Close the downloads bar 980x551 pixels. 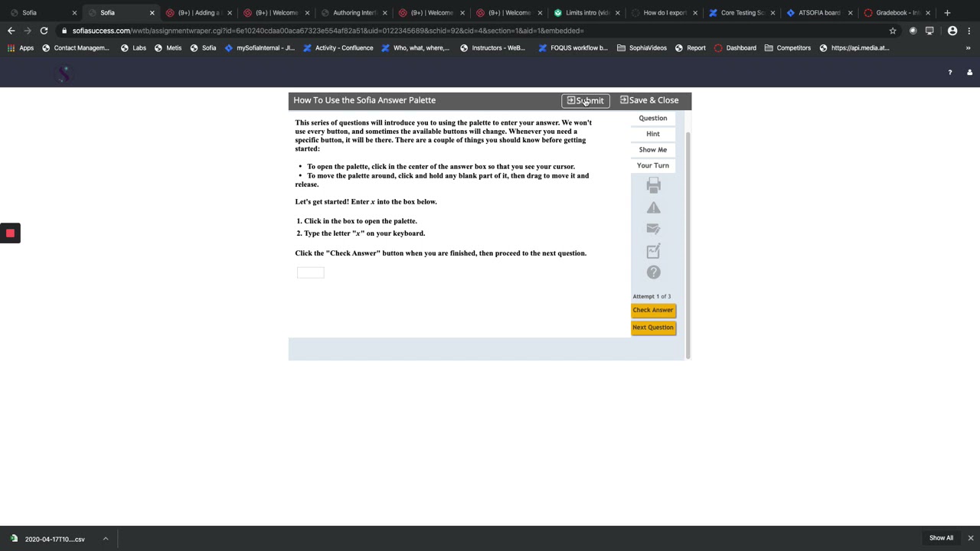[970, 538]
